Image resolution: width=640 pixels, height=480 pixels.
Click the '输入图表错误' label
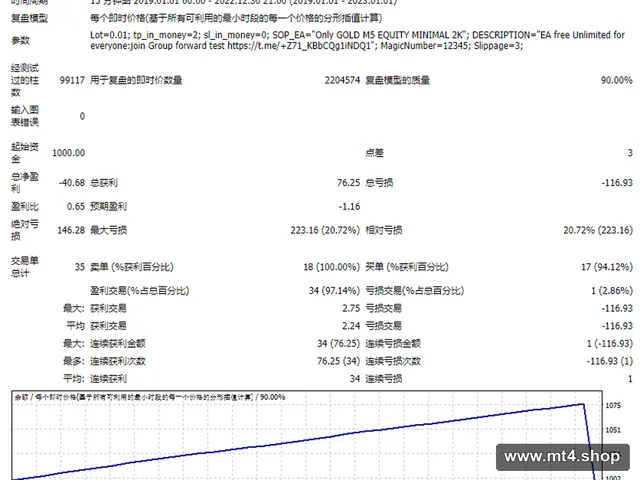click(24, 116)
